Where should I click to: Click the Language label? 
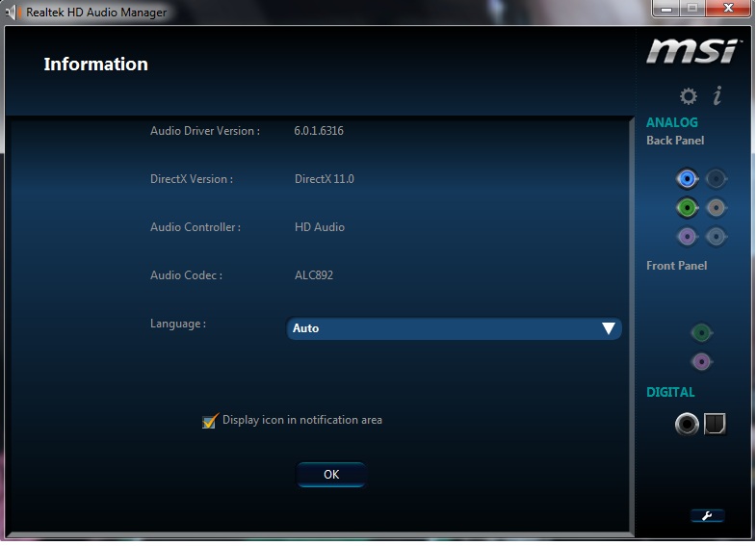point(178,324)
